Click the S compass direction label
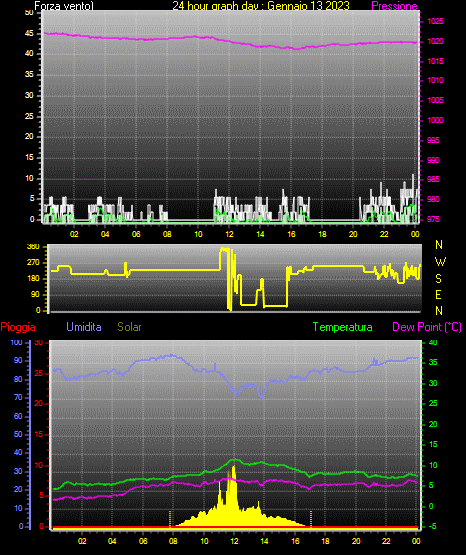This screenshot has width=466, height=555. pos(438,279)
